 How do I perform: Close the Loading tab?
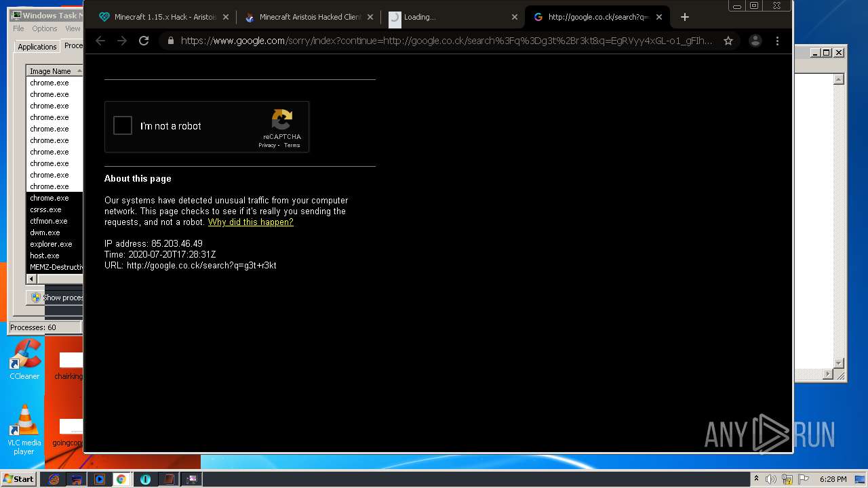[514, 17]
